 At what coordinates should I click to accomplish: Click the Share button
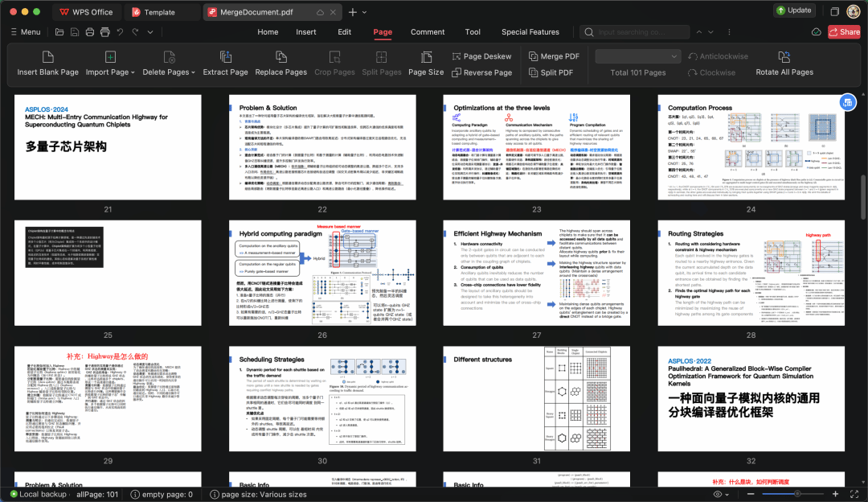coord(843,32)
